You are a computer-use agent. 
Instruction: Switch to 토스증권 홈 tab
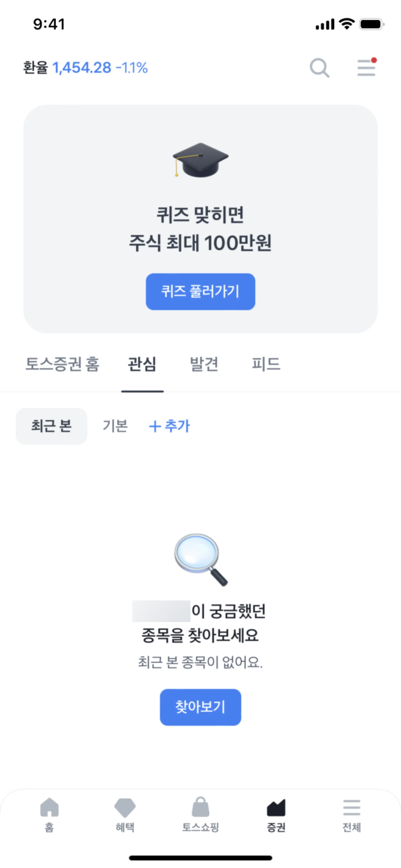point(62,364)
